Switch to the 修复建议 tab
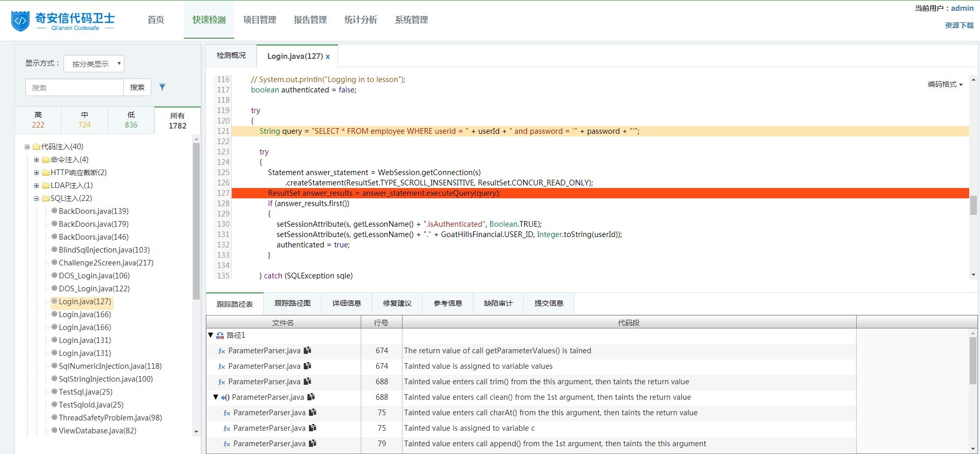The width and height of the screenshot is (980, 454). tap(397, 303)
